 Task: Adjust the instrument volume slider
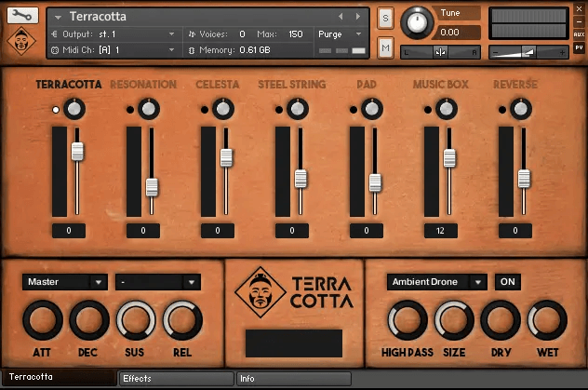(528, 52)
